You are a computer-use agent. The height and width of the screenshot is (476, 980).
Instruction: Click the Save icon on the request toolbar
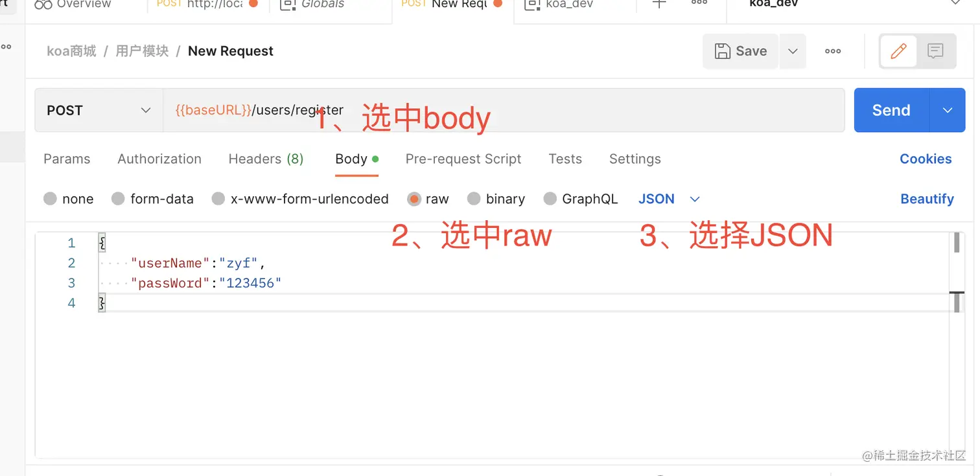coord(721,51)
